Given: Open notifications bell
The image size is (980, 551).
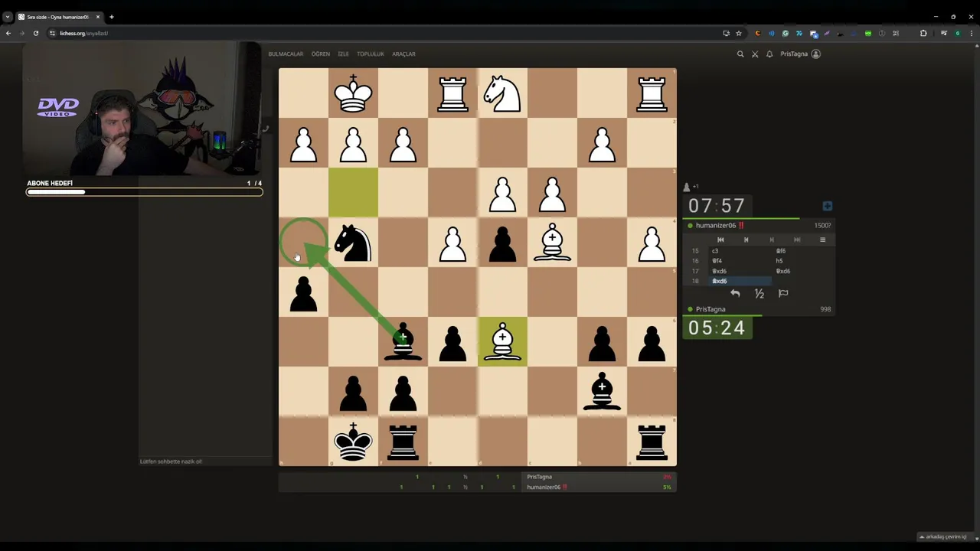Looking at the screenshot, I should [x=769, y=54].
